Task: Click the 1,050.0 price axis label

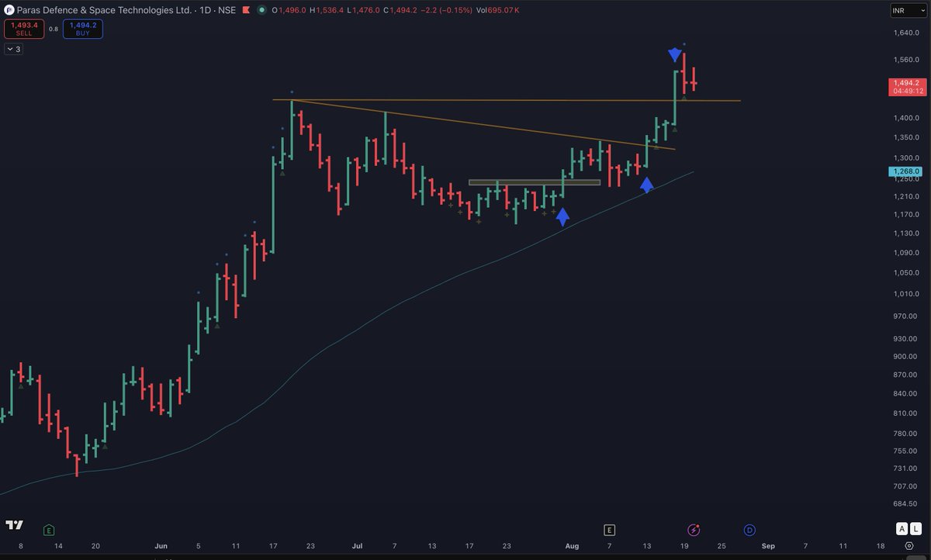Action: click(905, 273)
